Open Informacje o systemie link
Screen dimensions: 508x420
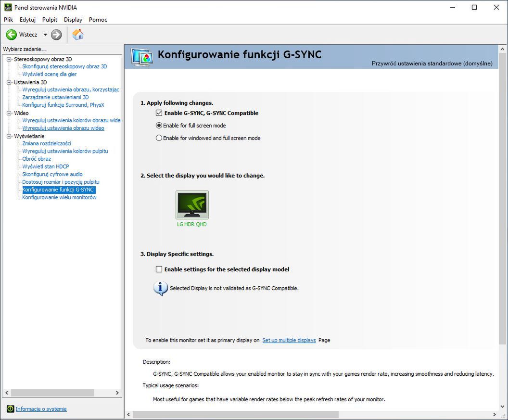(41, 409)
